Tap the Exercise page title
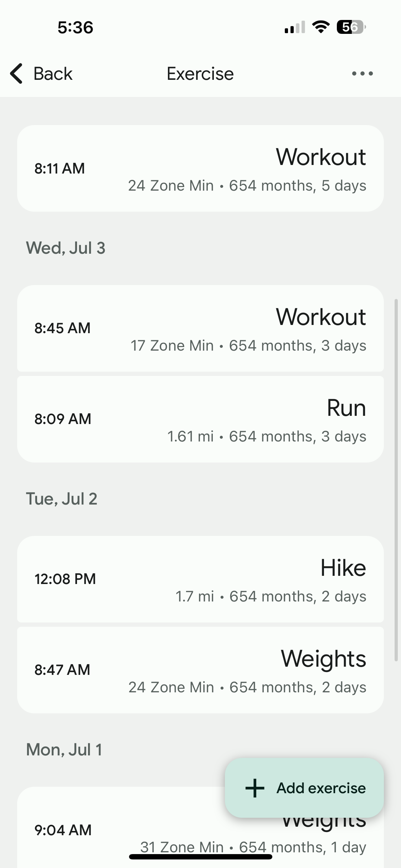Image resolution: width=401 pixels, height=868 pixels. [x=200, y=74]
